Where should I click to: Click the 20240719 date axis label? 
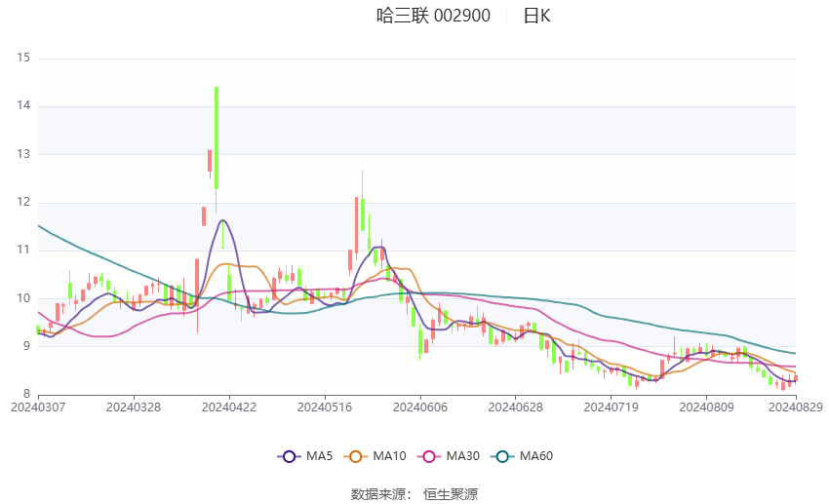pos(612,407)
